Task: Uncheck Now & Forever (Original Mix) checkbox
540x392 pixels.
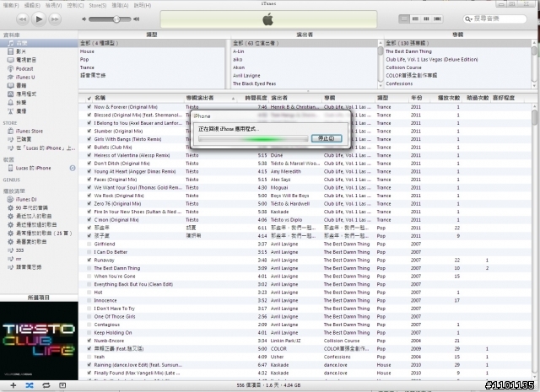Action: click(x=89, y=107)
